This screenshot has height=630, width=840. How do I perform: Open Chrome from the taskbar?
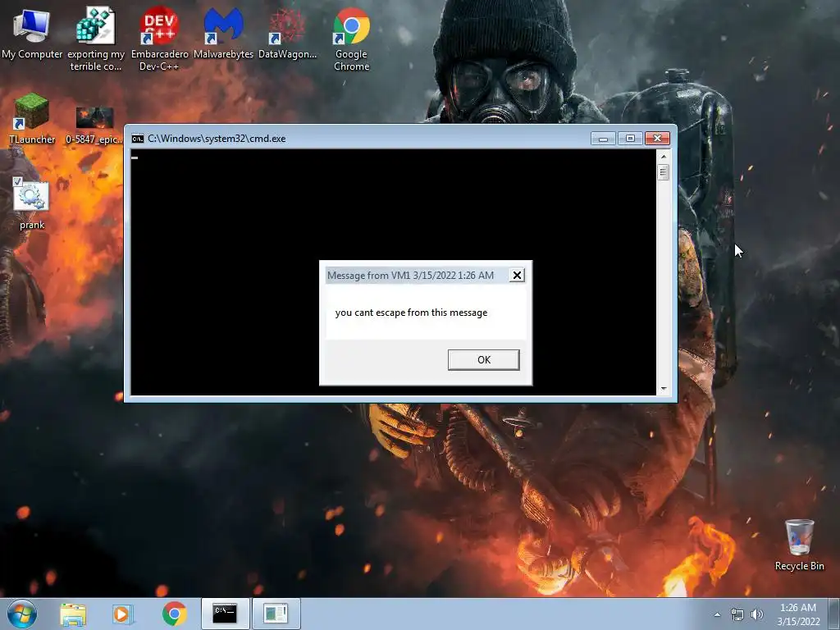(174, 614)
